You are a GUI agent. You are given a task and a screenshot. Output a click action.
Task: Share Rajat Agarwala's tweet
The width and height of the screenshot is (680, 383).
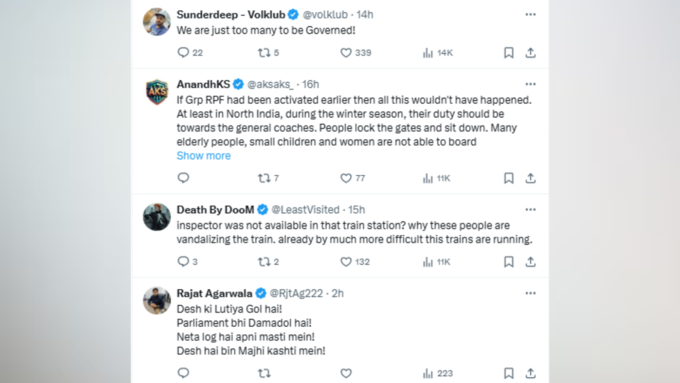click(x=530, y=373)
